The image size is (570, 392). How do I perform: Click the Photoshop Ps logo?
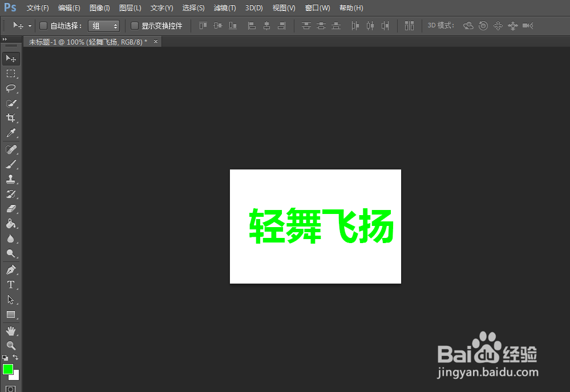pyautogui.click(x=10, y=7)
